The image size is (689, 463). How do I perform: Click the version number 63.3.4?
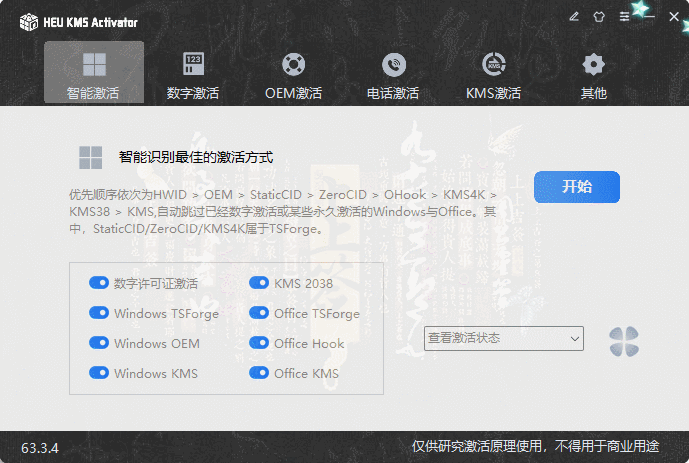pos(40,448)
